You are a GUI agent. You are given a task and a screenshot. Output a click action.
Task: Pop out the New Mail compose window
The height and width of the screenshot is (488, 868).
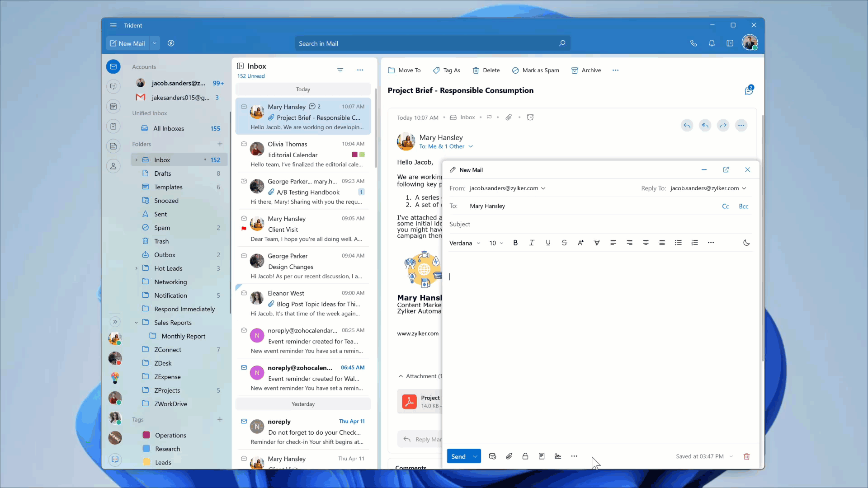point(726,170)
